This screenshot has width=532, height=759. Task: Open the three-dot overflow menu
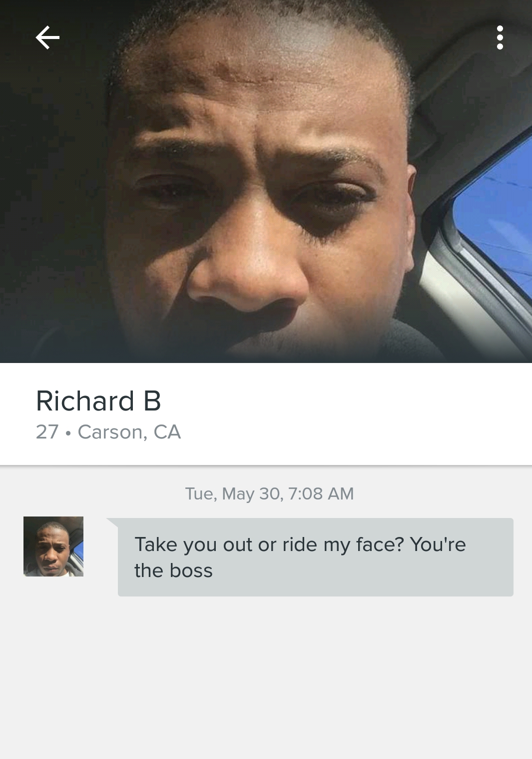pyautogui.click(x=500, y=37)
